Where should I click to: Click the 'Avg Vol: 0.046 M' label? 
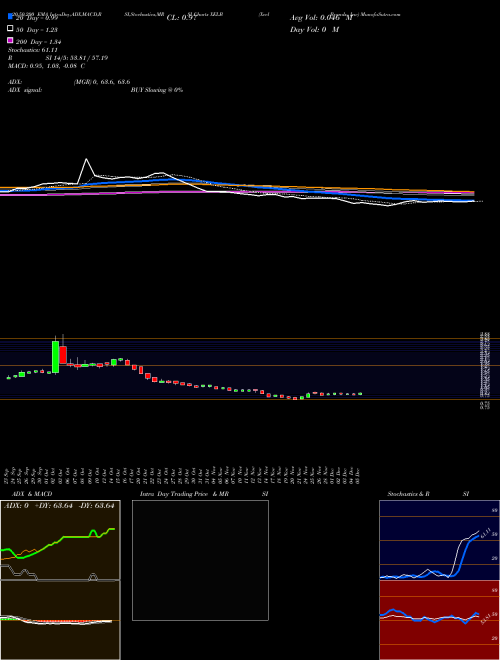pos(321,18)
